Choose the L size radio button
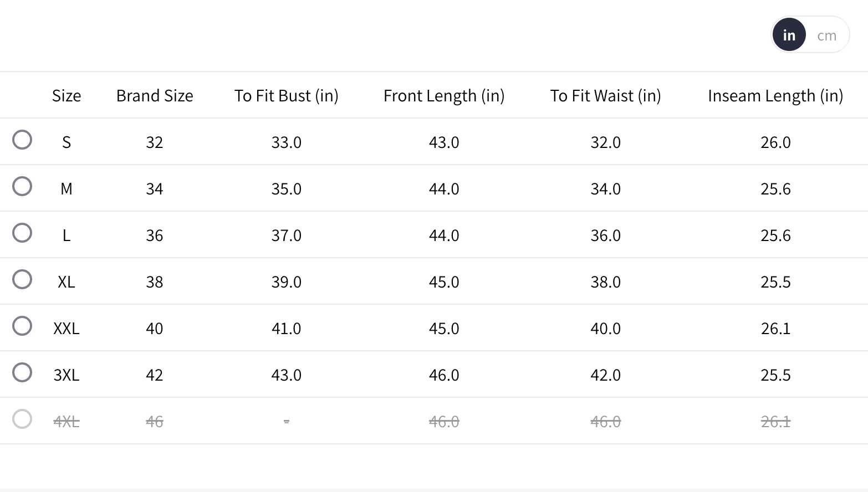This screenshot has height=492, width=868. tap(22, 233)
